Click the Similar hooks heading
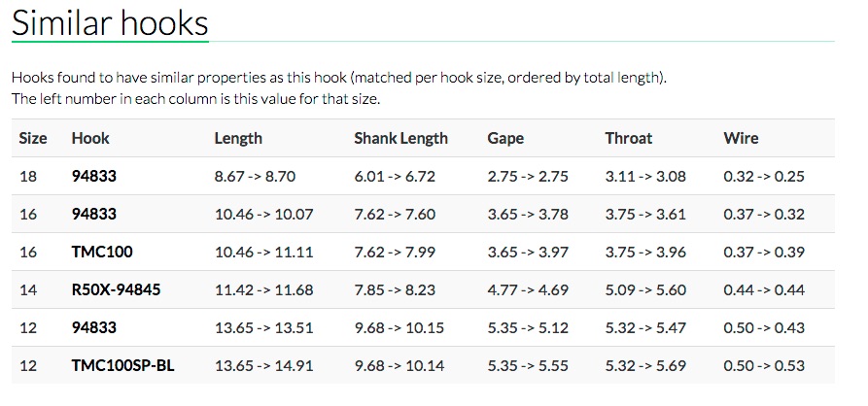Image resolution: width=868 pixels, height=406 pixels. coord(110,23)
